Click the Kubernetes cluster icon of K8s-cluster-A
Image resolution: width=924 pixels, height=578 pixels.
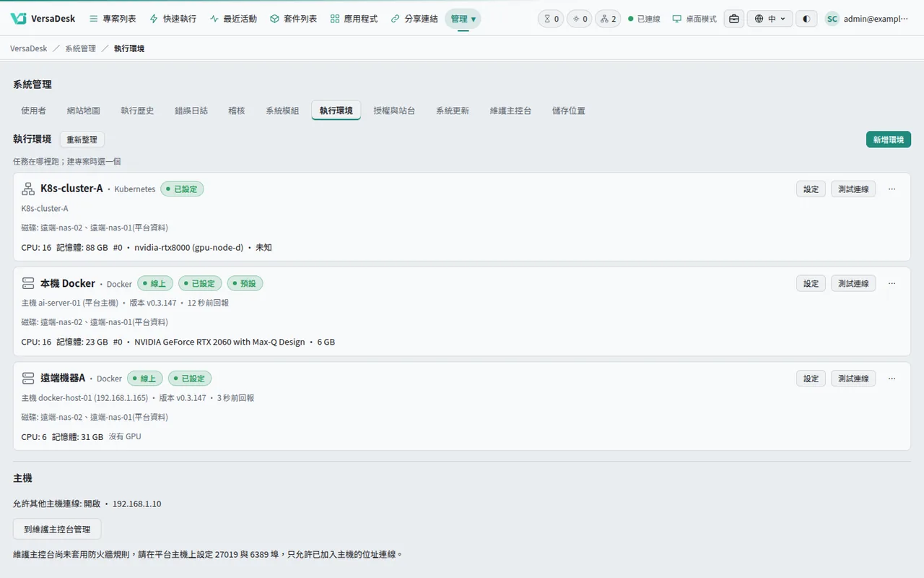tap(28, 189)
